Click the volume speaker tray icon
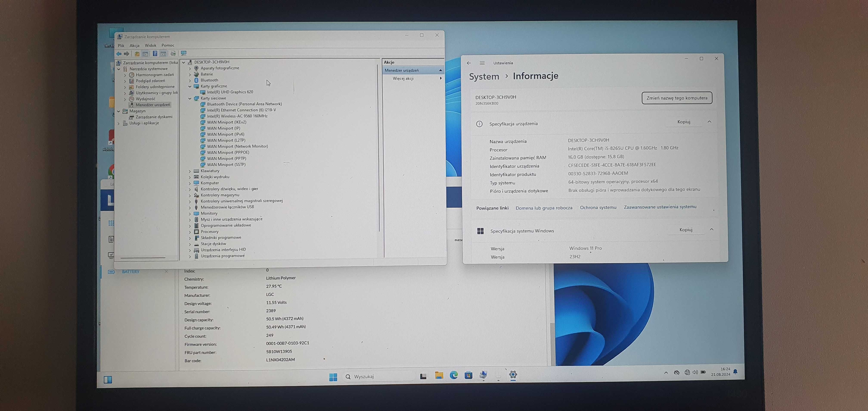The image size is (868, 411). 695,372
